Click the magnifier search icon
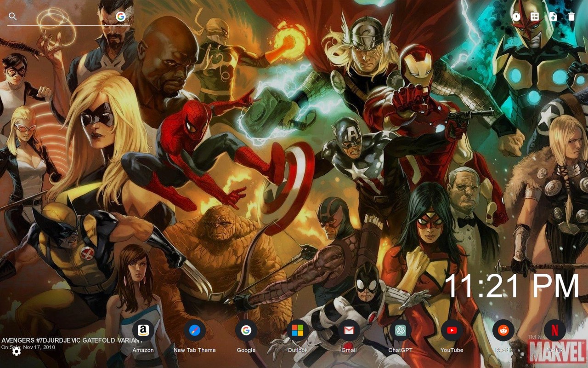588x368 pixels. point(13,17)
